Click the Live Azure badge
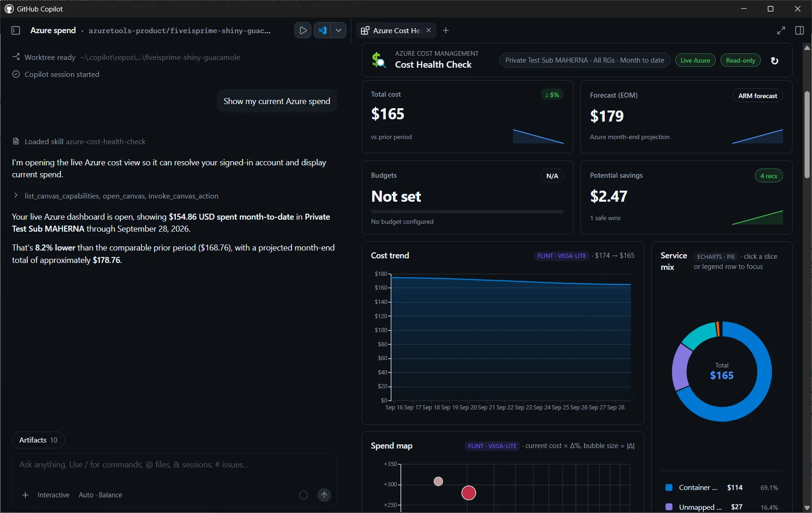Image resolution: width=812 pixels, height=513 pixels. pyautogui.click(x=695, y=60)
